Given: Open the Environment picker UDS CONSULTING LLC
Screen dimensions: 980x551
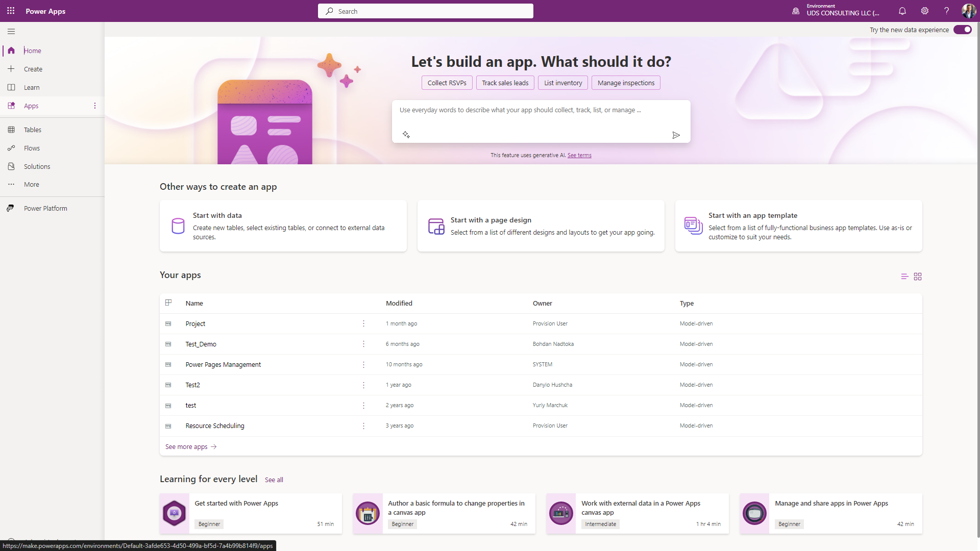Looking at the screenshot, I should coord(843,10).
